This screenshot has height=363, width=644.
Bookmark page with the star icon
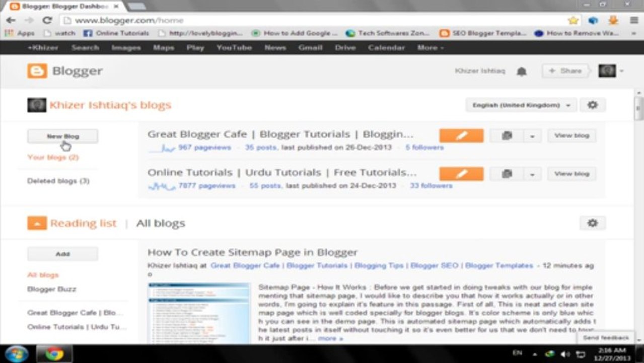pyautogui.click(x=573, y=20)
